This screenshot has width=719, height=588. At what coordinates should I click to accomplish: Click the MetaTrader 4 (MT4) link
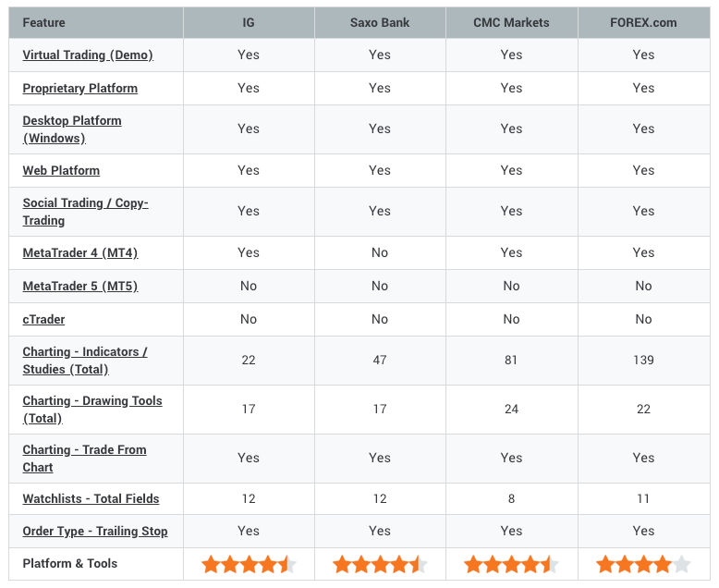click(80, 252)
